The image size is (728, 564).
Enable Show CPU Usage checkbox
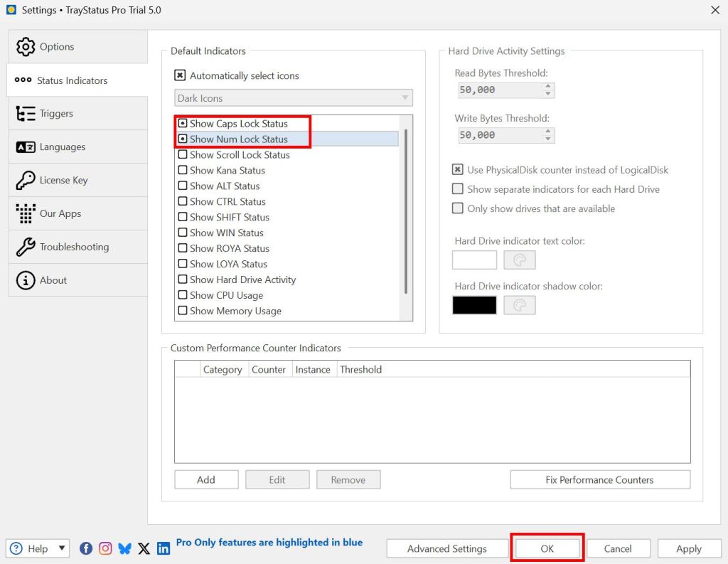click(x=183, y=295)
